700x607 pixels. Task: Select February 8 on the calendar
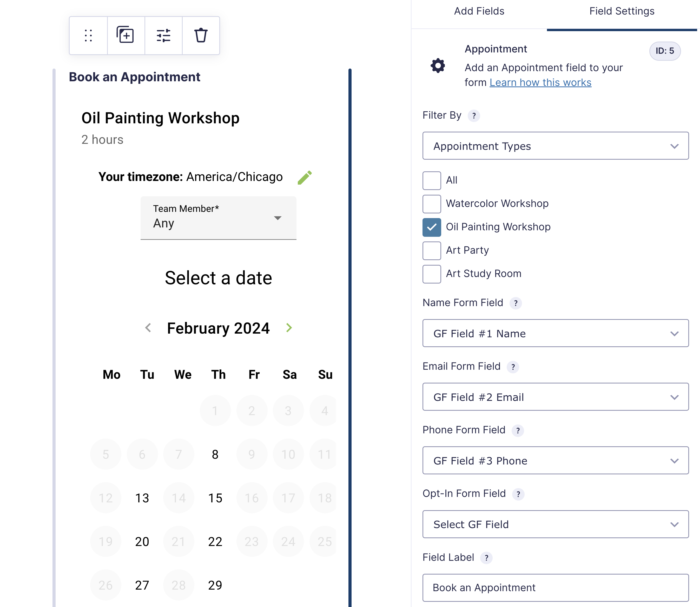[215, 454]
